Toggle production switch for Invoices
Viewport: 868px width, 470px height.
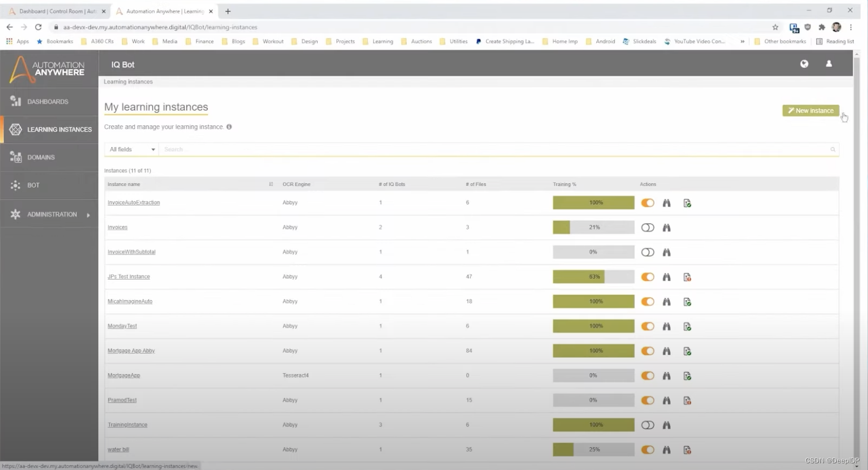pos(648,227)
